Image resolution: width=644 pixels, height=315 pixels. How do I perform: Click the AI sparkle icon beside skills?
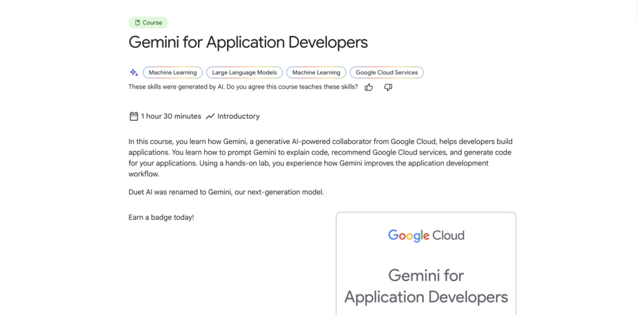(x=134, y=73)
